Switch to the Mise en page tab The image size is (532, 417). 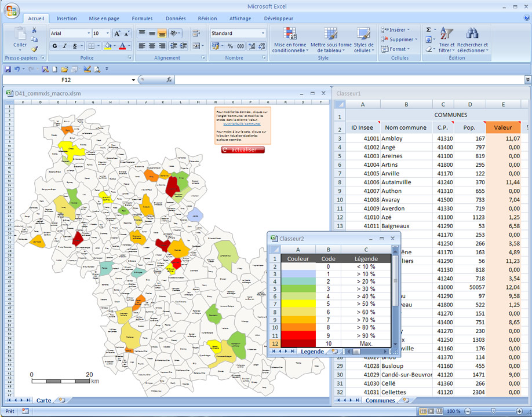tap(104, 19)
